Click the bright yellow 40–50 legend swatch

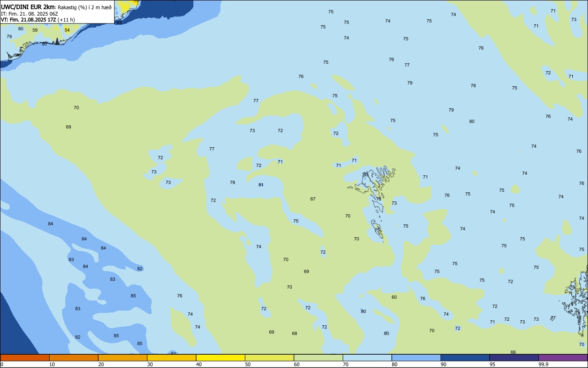(220, 357)
